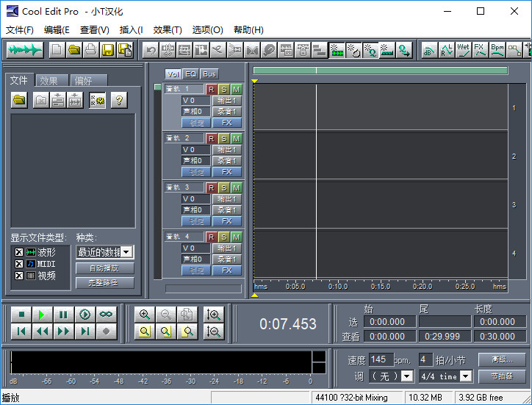This screenshot has width=532, height=405.
Task: Fast forward the transport
Action: pos(63,331)
